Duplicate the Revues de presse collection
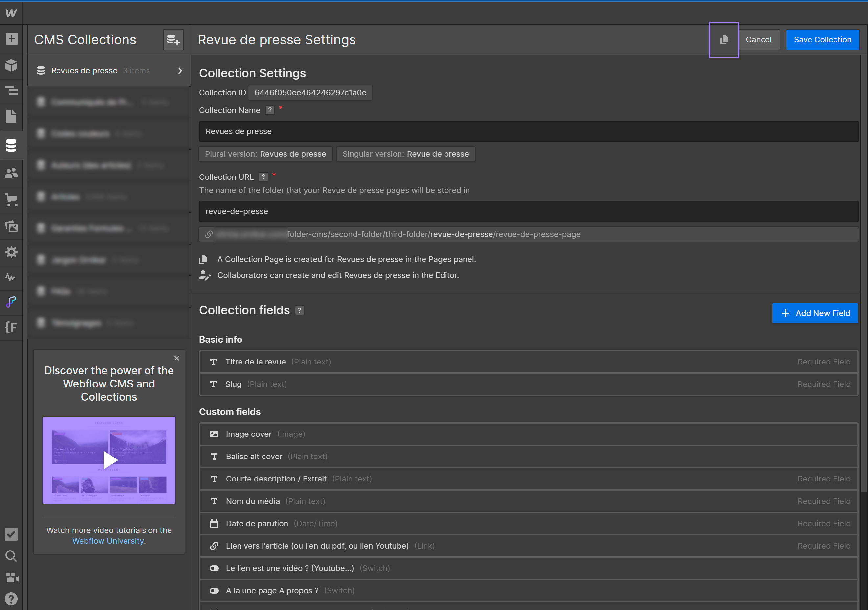 tap(723, 39)
